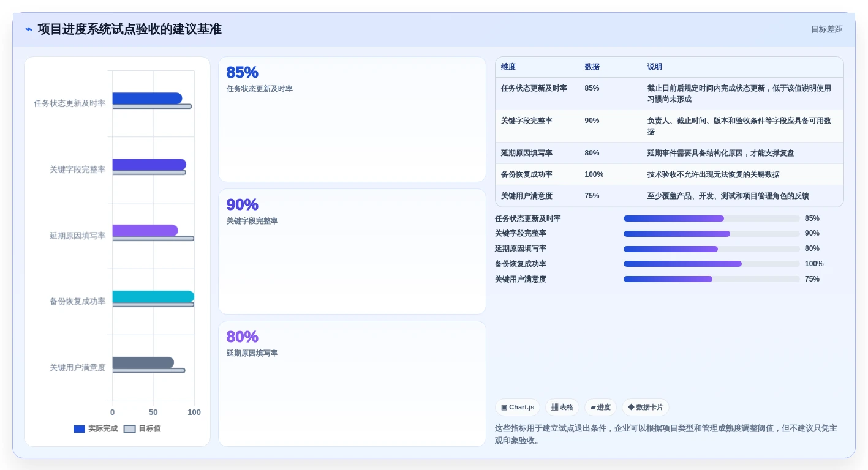The height and width of the screenshot is (470, 868).
Task: Click the blue pulse icon beside the title
Action: tap(28, 29)
